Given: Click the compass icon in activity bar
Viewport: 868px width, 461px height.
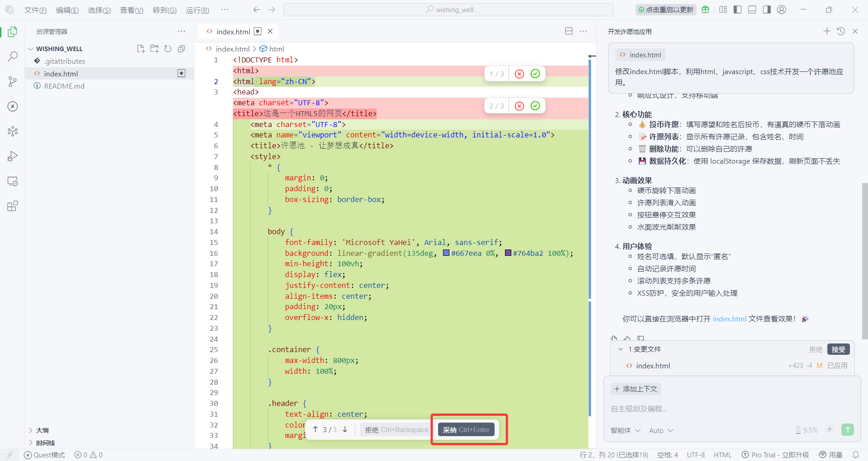Looking at the screenshot, I should point(13,106).
